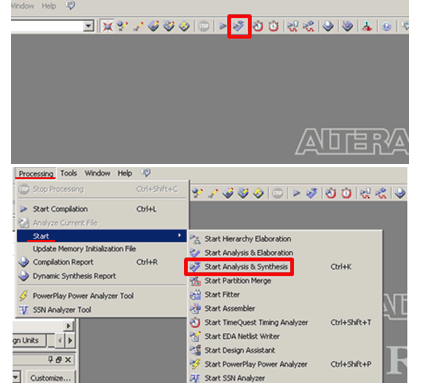Open project dropdown arrow in upper toolbar
Viewport: 434px width, 383px height.
(88, 26)
